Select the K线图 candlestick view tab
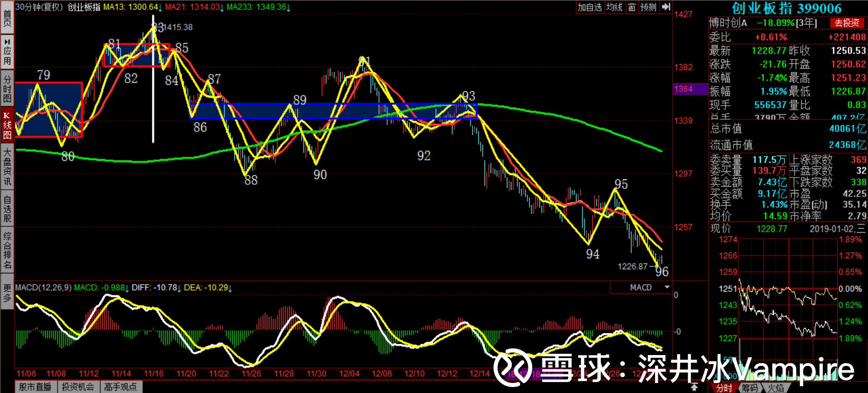The image size is (868, 393). (7, 125)
